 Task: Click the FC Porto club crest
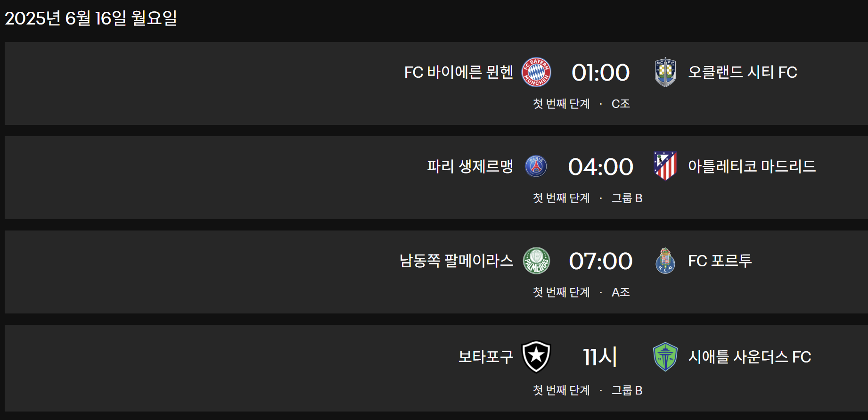[x=664, y=261]
